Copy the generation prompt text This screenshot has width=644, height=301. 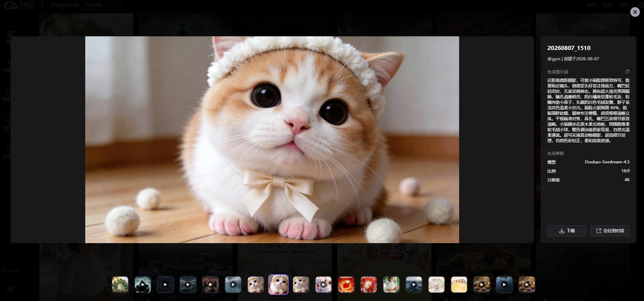pyautogui.click(x=627, y=72)
